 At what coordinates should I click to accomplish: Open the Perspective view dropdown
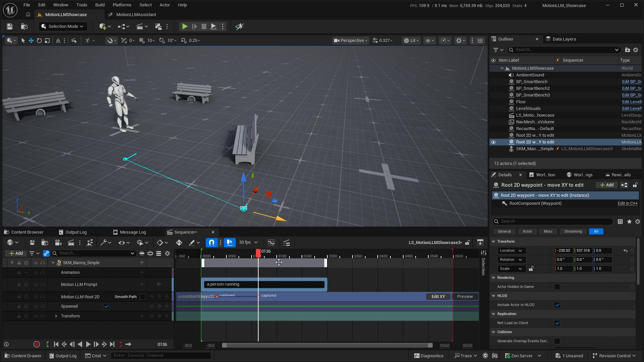click(351, 41)
